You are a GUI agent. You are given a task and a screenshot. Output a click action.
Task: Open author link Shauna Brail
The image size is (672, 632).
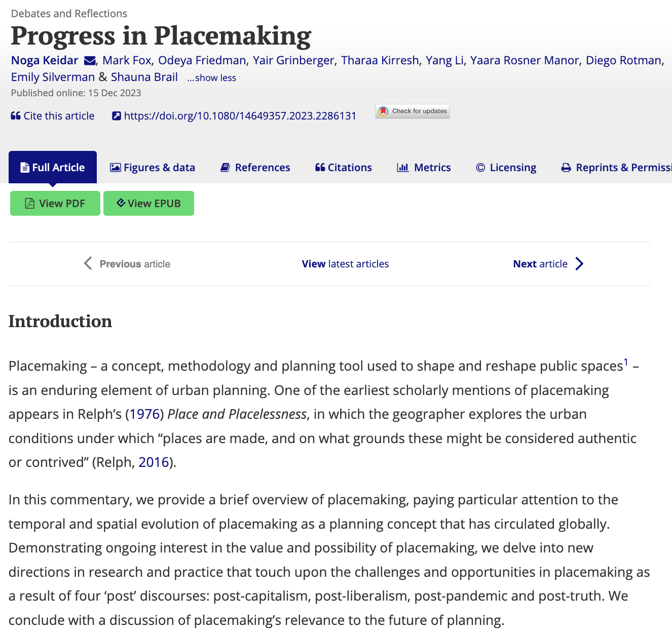click(x=144, y=77)
